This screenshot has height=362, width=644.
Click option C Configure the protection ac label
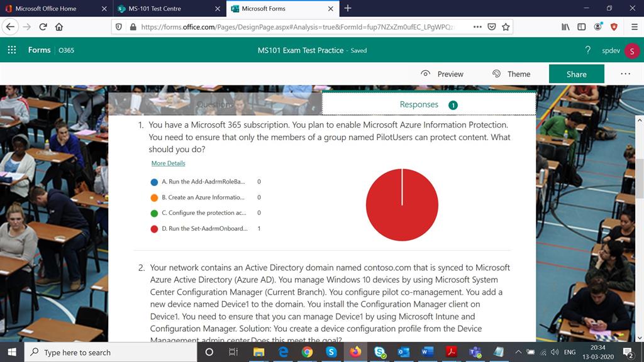pyautogui.click(x=204, y=212)
